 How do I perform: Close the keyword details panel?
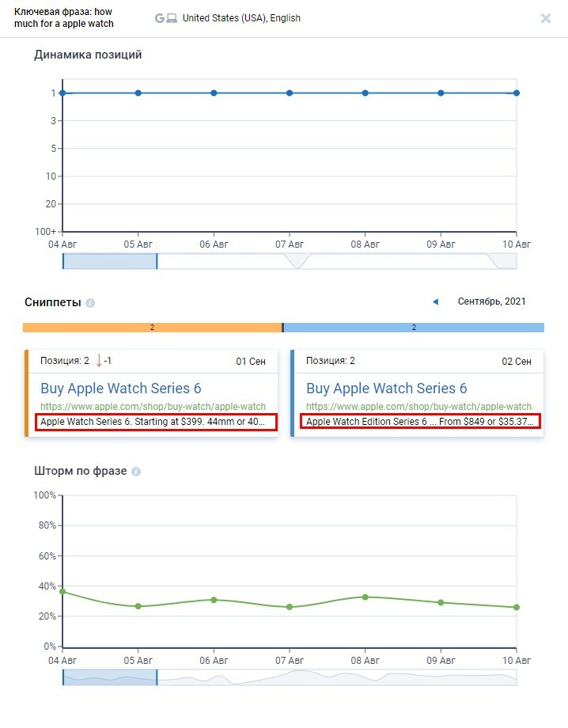click(x=546, y=18)
